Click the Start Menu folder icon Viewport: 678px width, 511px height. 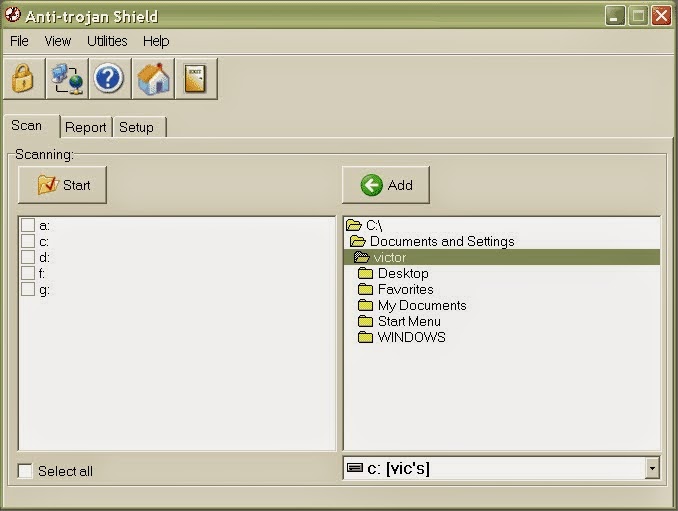pyautogui.click(x=365, y=321)
